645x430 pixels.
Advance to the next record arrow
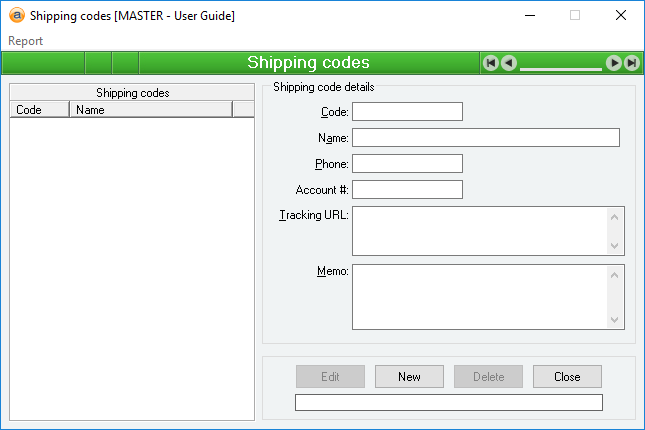(x=615, y=63)
